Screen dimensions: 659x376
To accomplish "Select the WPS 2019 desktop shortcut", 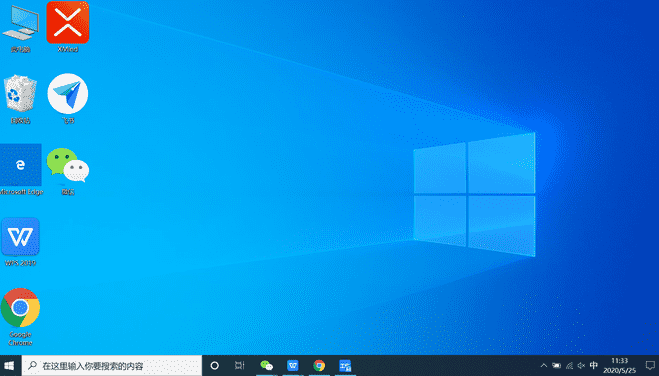I will point(20,242).
